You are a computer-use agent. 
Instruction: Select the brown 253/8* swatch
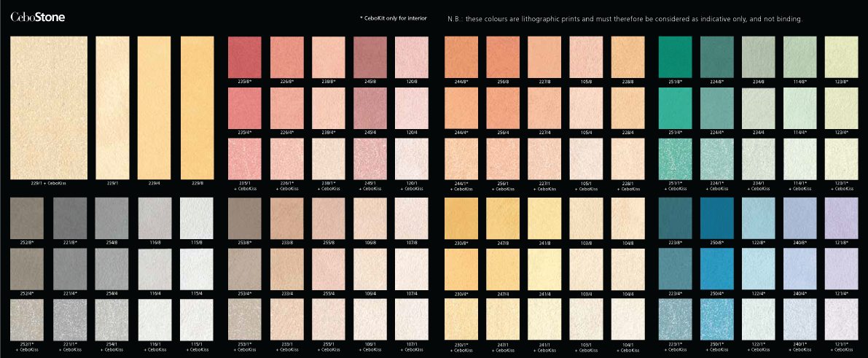coord(245,217)
